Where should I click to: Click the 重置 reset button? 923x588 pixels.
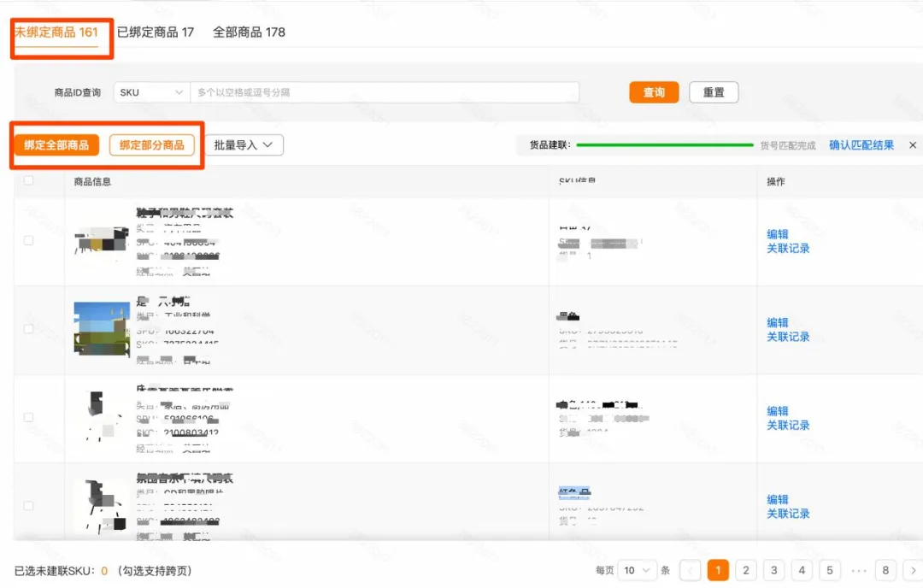point(714,92)
